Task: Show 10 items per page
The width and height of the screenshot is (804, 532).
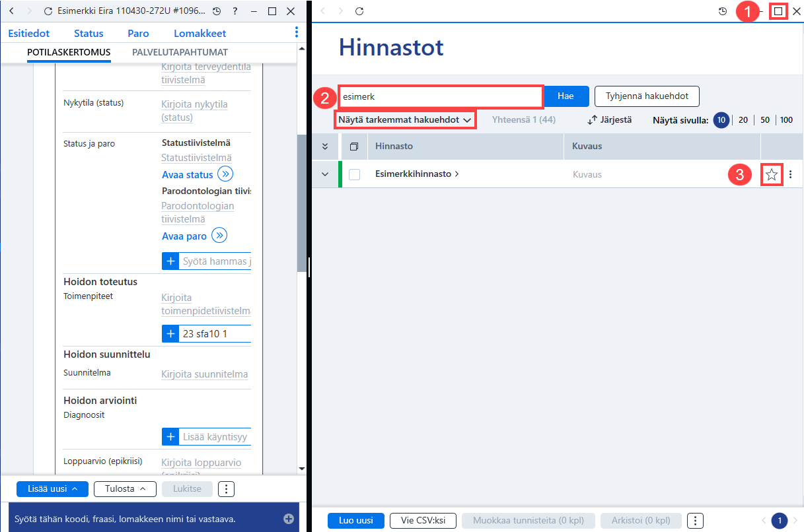Action: pos(721,120)
